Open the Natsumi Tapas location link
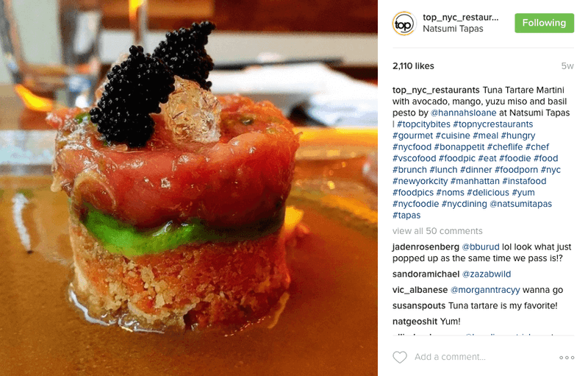The image size is (588, 376). tap(453, 29)
